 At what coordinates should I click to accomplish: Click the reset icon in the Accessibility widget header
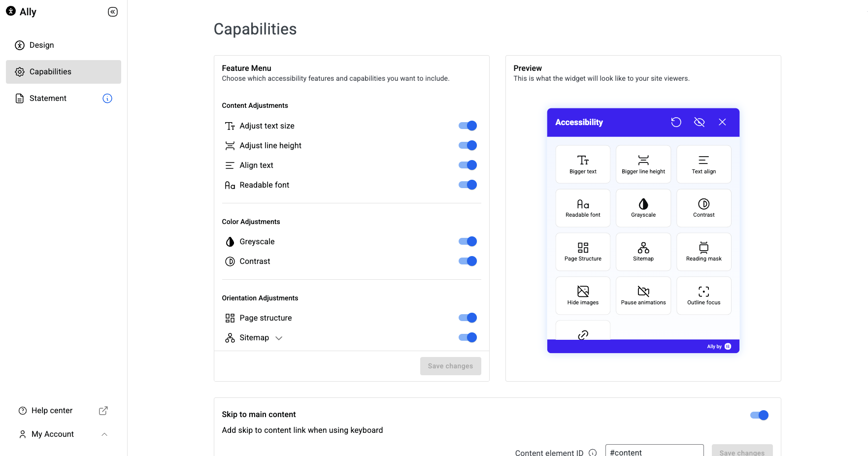coord(676,122)
